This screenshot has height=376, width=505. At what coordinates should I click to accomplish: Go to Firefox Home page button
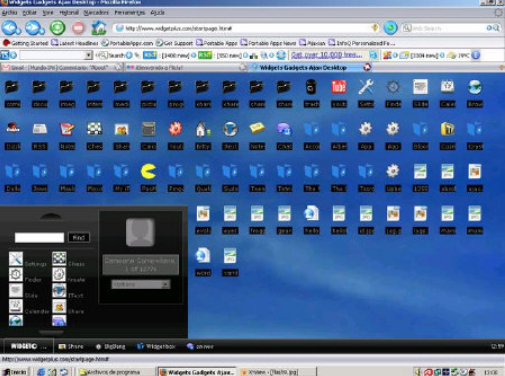click(99, 28)
